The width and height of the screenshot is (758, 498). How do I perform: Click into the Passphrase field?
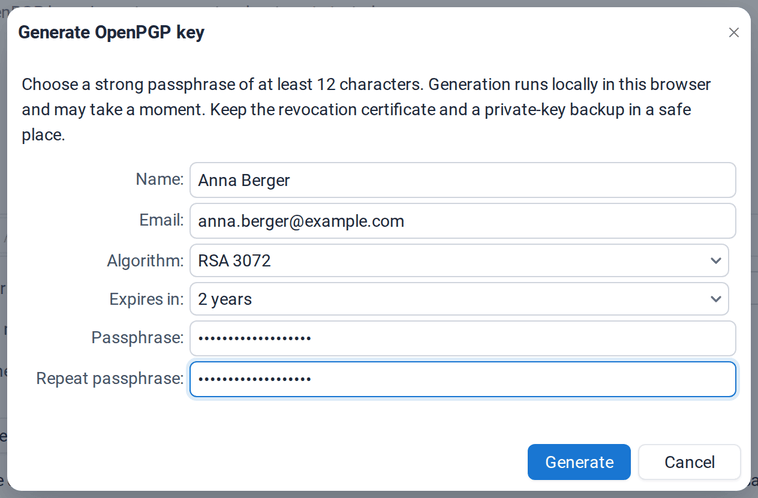tap(463, 338)
